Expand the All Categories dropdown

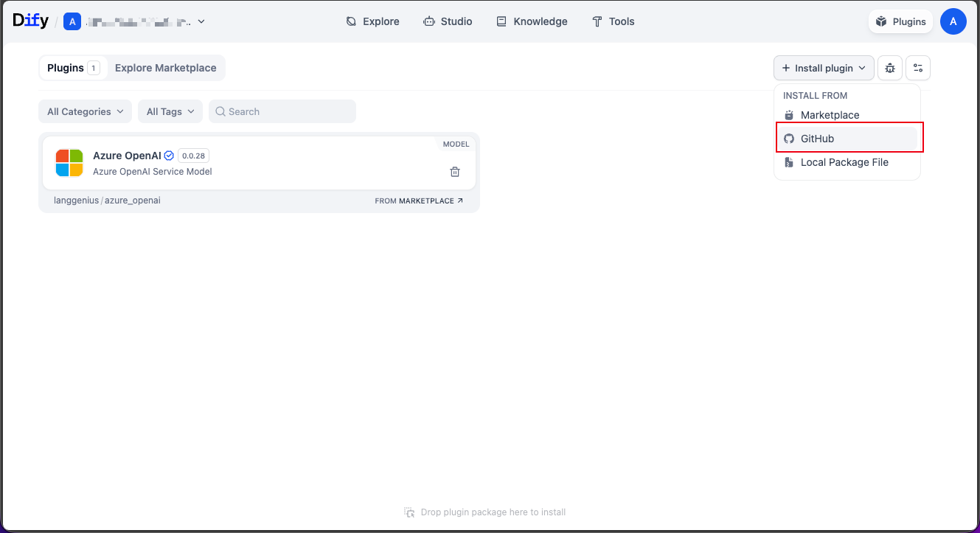tap(85, 111)
